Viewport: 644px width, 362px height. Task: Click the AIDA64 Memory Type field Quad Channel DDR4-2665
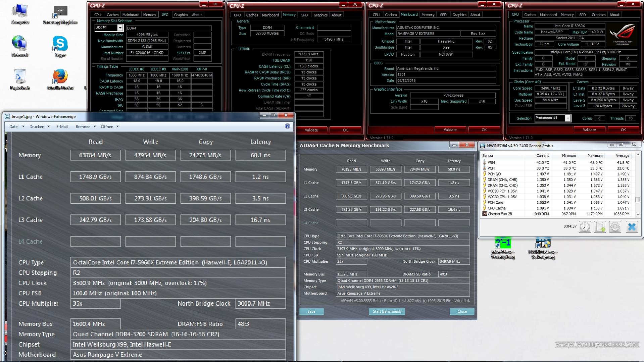tap(403, 280)
